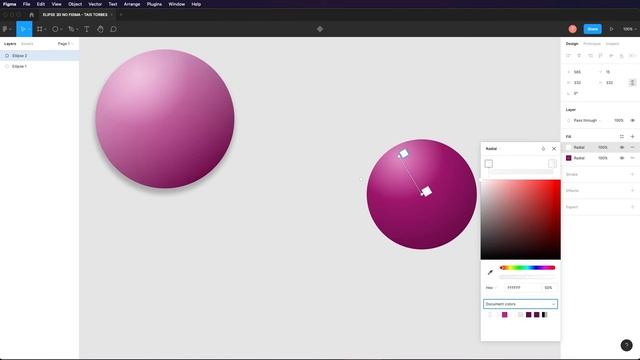Click distribute spacing icon in Design panel

pos(632,56)
